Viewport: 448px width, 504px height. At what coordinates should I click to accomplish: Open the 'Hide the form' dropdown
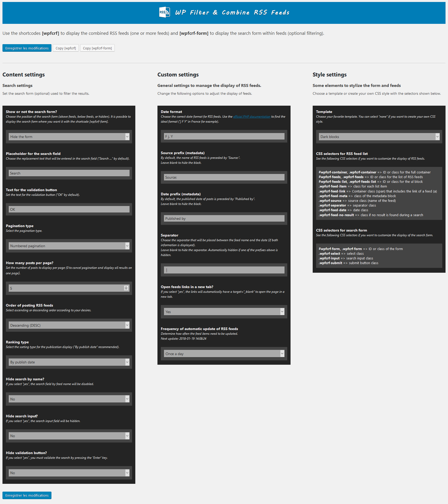[69, 137]
